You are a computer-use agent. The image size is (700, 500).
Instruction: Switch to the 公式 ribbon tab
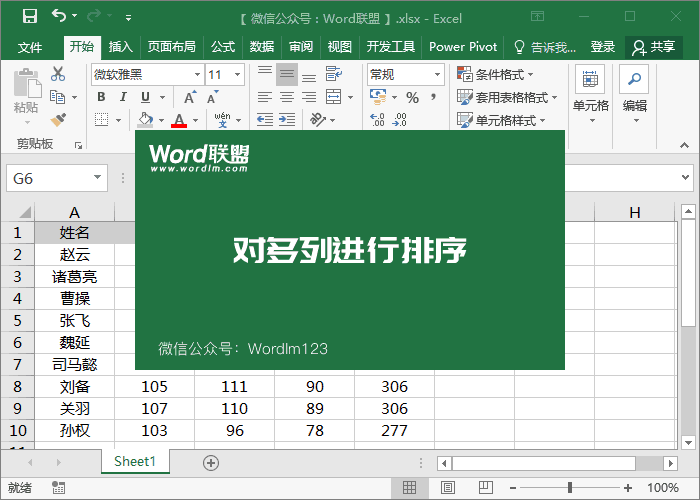223,47
